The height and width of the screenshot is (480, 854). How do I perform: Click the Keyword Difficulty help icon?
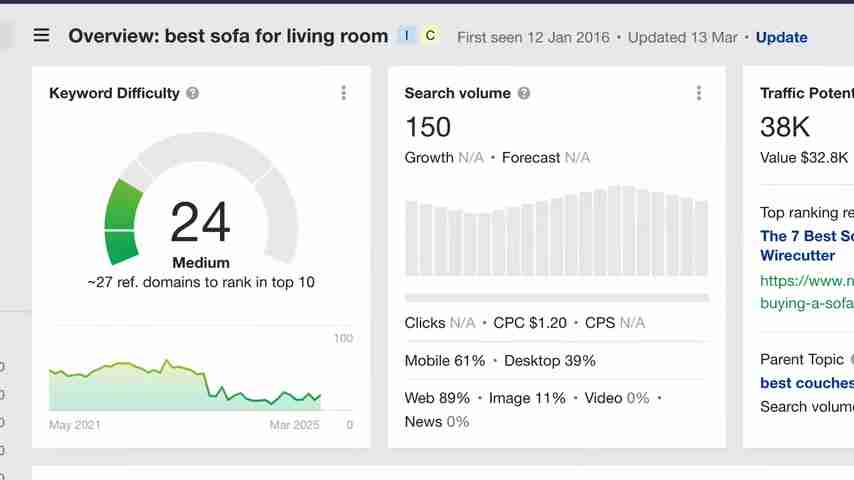(x=192, y=93)
